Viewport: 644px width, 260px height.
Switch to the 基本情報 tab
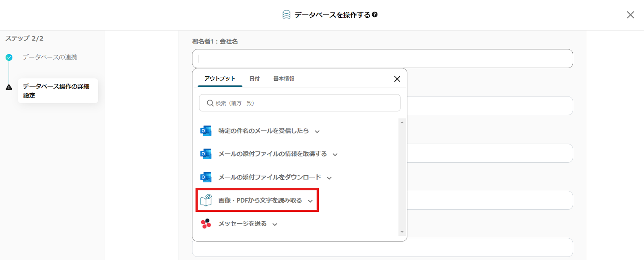point(284,78)
